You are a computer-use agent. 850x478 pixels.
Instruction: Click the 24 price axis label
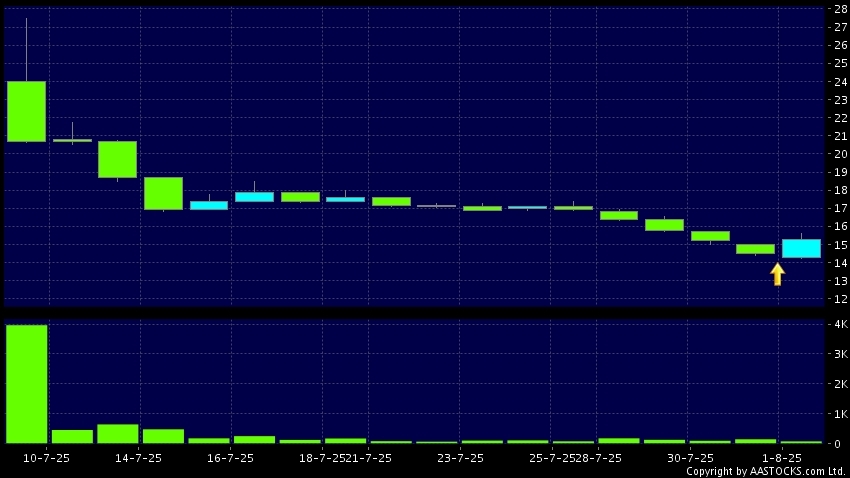841,82
